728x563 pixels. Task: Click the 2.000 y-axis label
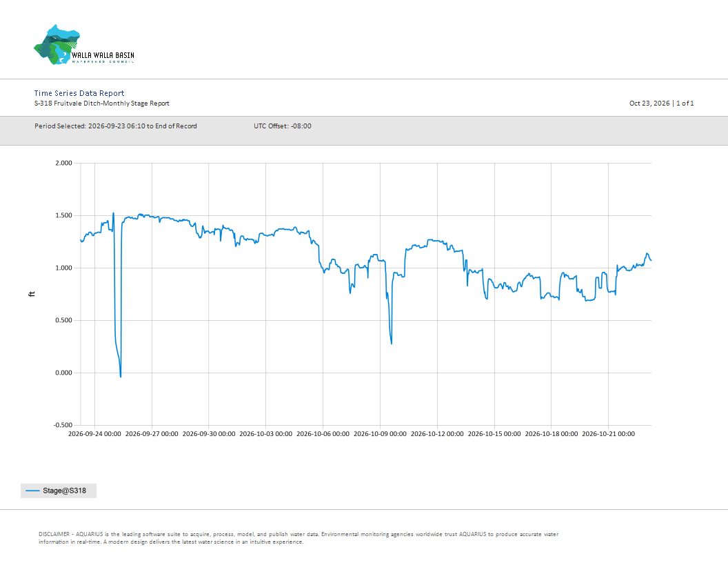click(x=63, y=163)
